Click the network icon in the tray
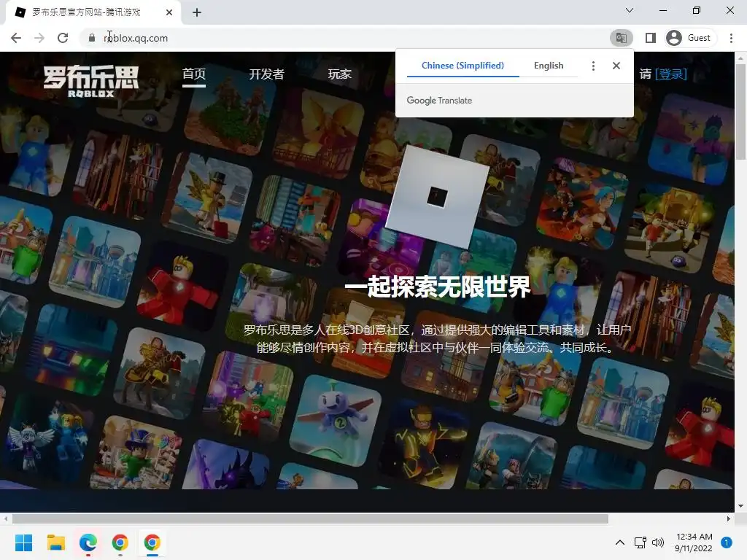 640,542
